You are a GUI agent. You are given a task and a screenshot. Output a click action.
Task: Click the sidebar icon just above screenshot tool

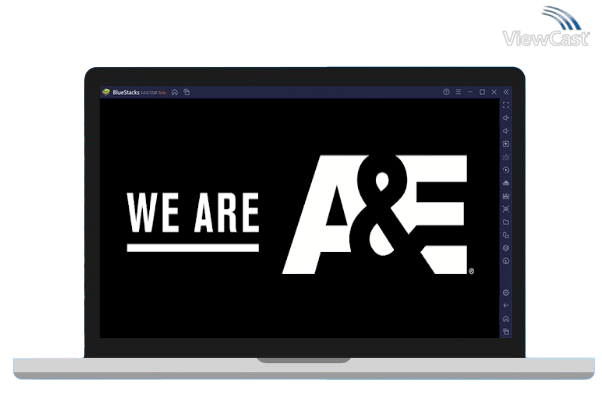point(506,196)
